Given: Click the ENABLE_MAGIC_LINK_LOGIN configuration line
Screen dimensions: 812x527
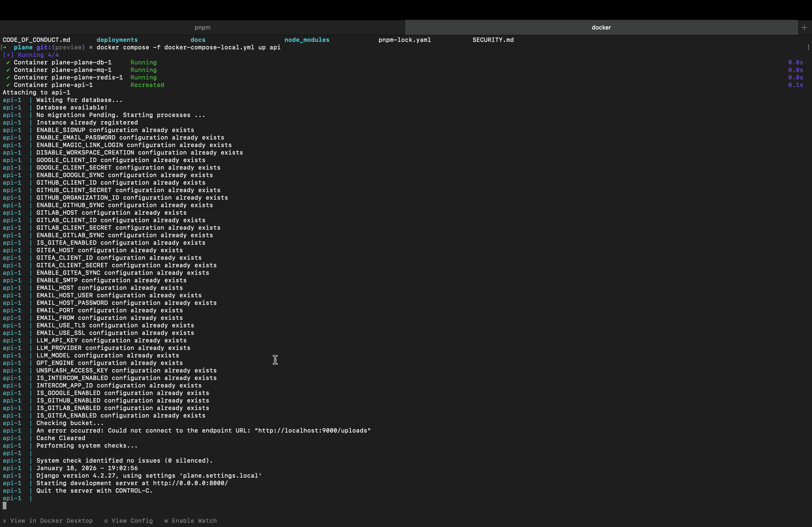Looking at the screenshot, I should point(134,145).
